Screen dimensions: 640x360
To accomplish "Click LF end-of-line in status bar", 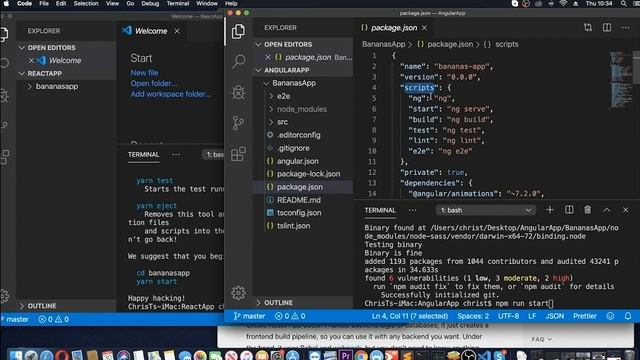I will tap(532, 316).
